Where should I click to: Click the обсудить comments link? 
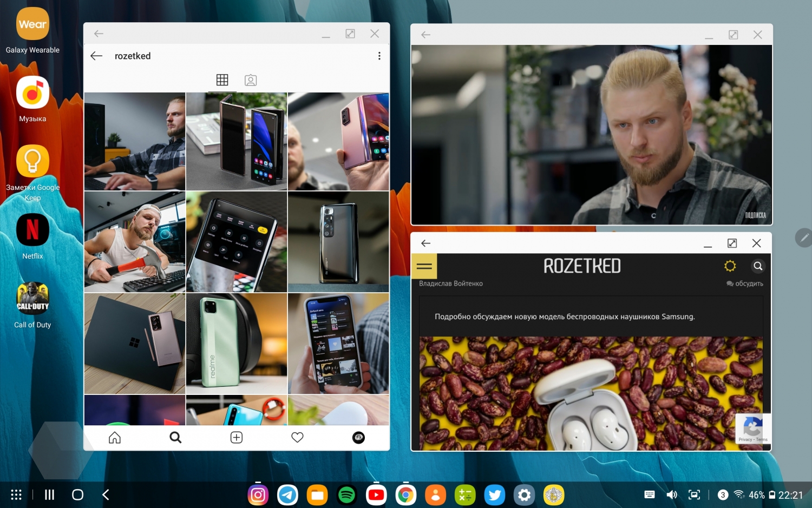tap(745, 283)
